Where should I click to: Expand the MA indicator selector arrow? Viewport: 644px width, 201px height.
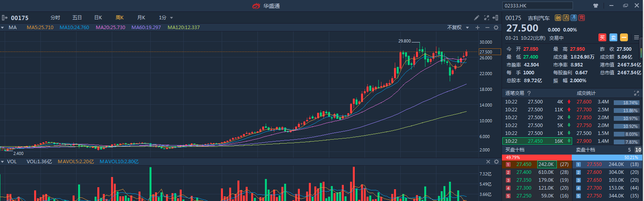pyautogui.click(x=2, y=28)
